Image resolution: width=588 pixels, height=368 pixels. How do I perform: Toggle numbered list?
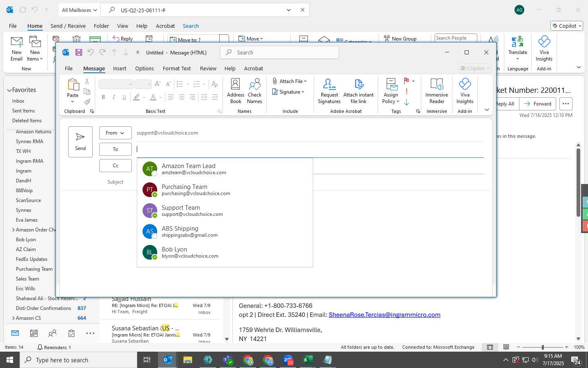[196, 84]
